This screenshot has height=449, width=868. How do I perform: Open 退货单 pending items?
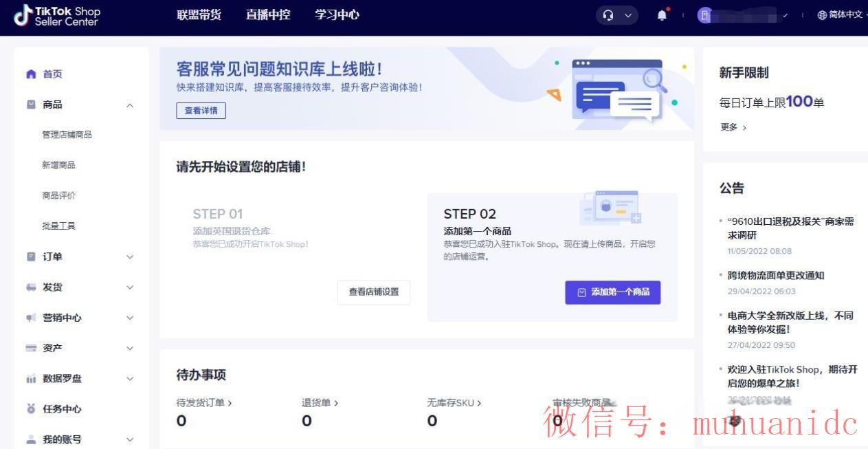(x=320, y=403)
